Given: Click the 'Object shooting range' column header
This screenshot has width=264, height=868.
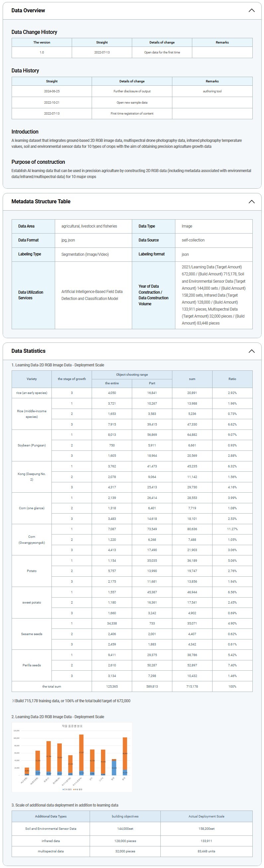Looking at the screenshot, I should (132, 374).
